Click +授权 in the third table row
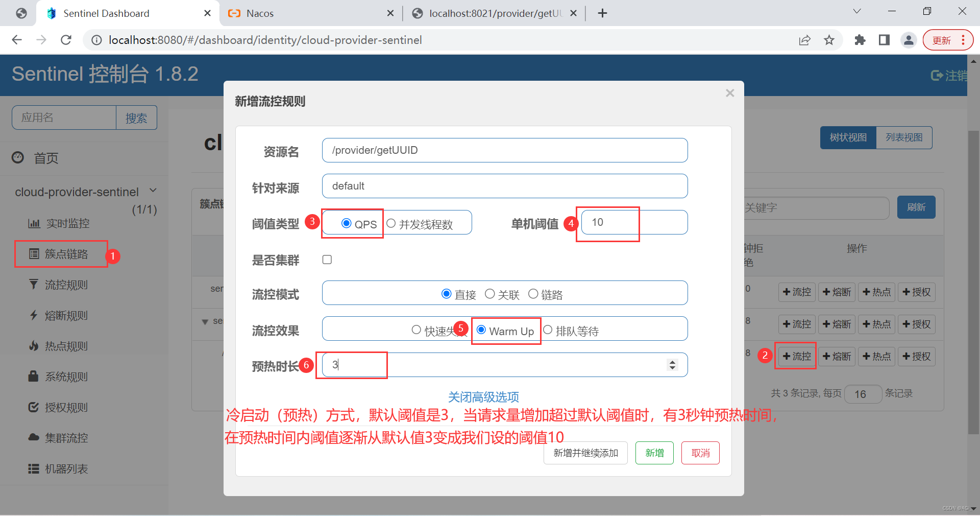 click(917, 356)
